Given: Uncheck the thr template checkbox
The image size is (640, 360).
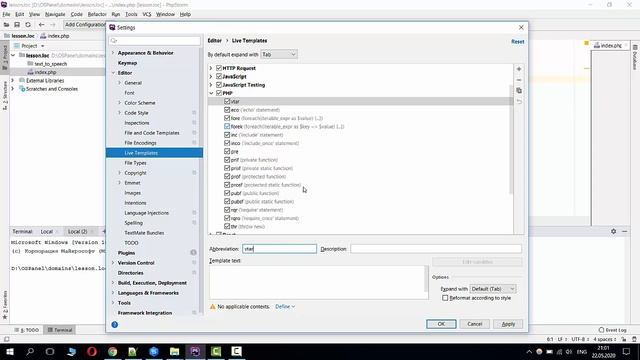Looking at the screenshot, I should 227,226.
